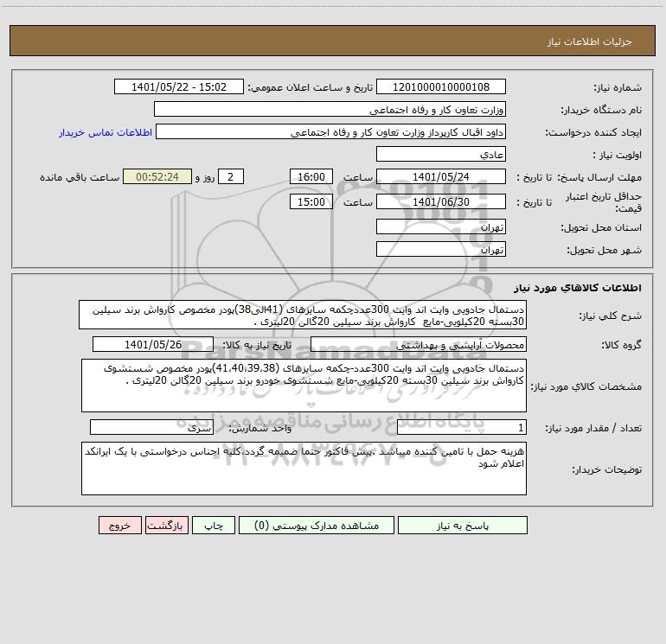
Task: Click the label ایجاد کننده درخواست
Action: (593, 132)
